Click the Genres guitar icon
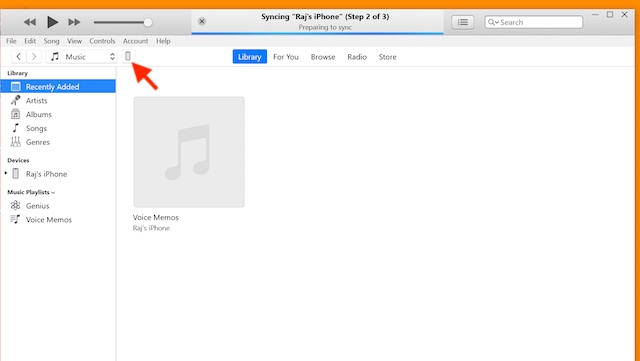 [16, 142]
